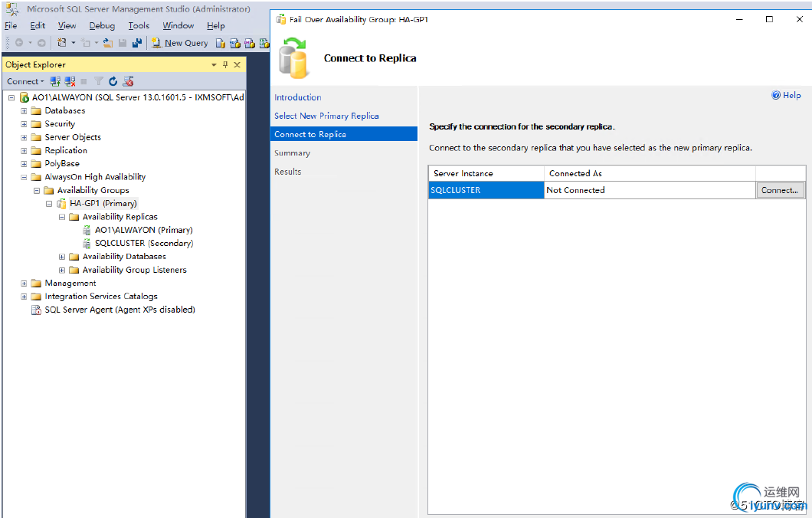Expand the PolyBase folder node
Image resolution: width=812 pixels, height=518 pixels.
click(x=24, y=164)
